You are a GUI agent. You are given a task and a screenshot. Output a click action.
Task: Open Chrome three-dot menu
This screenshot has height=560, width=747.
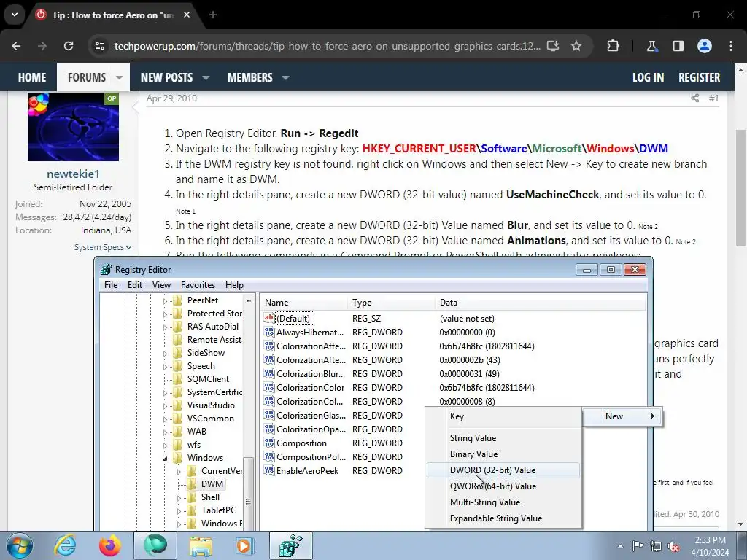731,46
